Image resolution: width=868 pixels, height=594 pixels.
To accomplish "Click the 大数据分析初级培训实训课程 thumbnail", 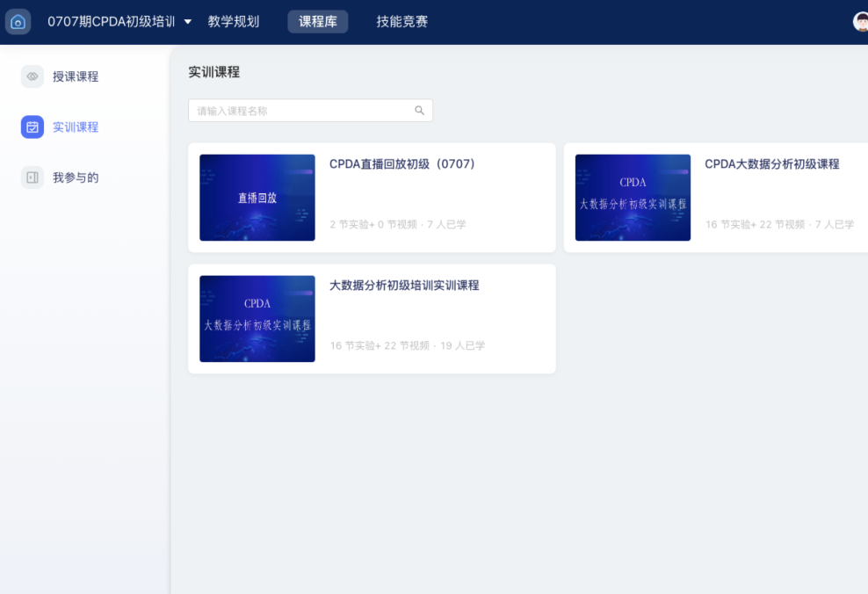I will pos(257,319).
